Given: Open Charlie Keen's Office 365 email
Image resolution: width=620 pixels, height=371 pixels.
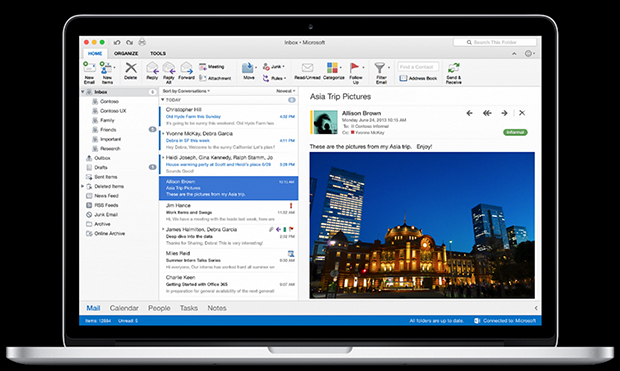Looking at the screenshot, I should point(229,284).
